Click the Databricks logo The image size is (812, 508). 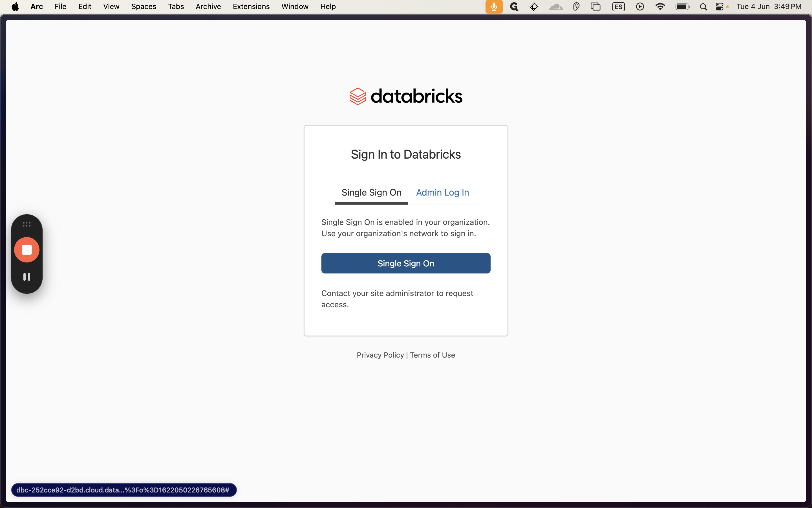click(406, 96)
